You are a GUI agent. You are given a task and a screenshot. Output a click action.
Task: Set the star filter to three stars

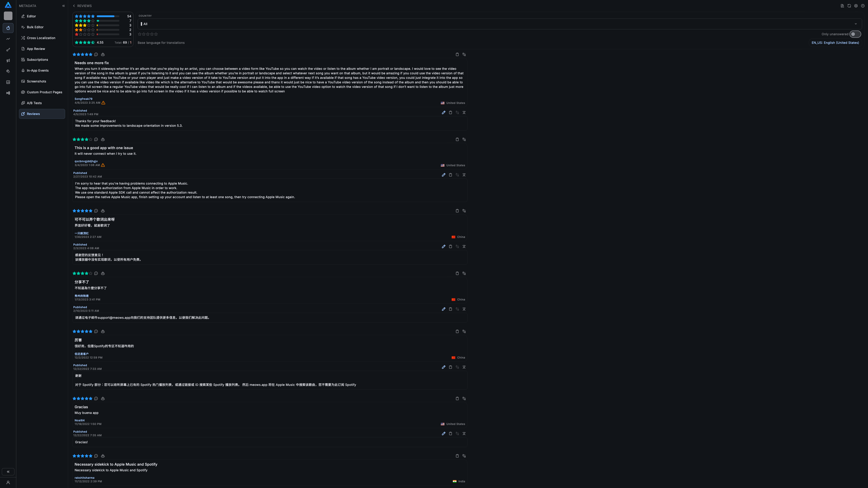[148, 34]
